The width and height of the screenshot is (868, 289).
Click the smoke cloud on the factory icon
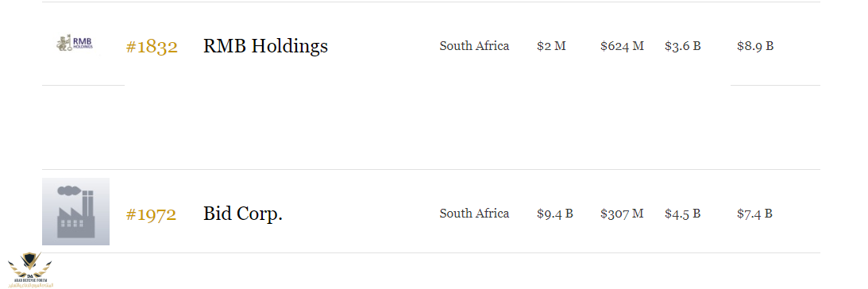tap(69, 191)
